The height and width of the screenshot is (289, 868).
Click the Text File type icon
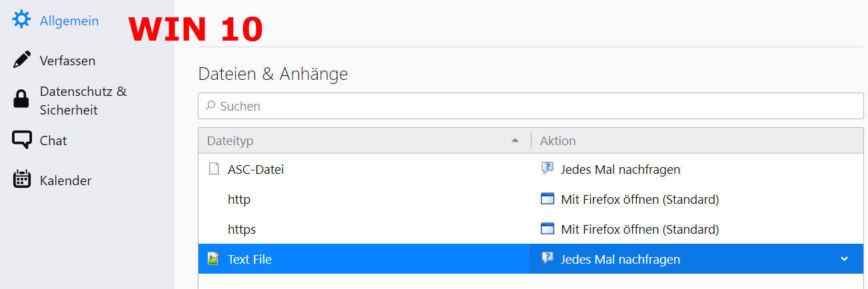click(214, 259)
